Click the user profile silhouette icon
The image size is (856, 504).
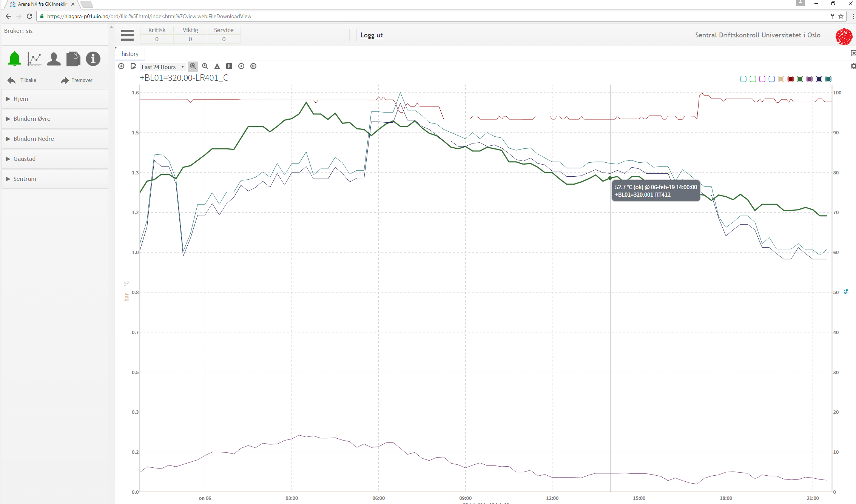pyautogui.click(x=54, y=59)
